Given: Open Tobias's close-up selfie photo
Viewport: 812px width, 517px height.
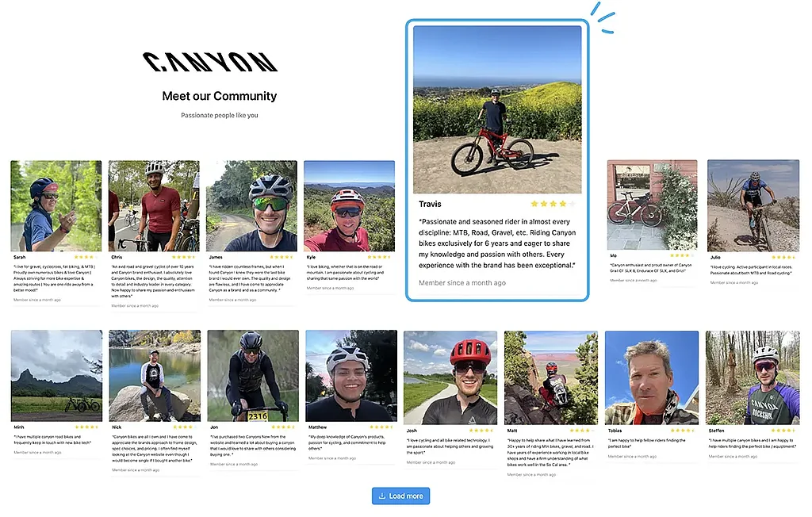Looking at the screenshot, I should tap(652, 377).
